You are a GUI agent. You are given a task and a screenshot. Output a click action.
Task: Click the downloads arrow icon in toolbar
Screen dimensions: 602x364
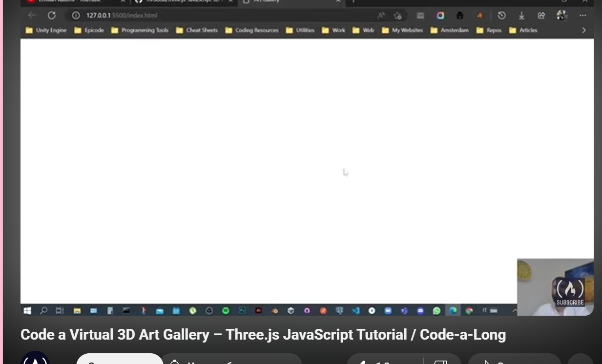tap(521, 15)
